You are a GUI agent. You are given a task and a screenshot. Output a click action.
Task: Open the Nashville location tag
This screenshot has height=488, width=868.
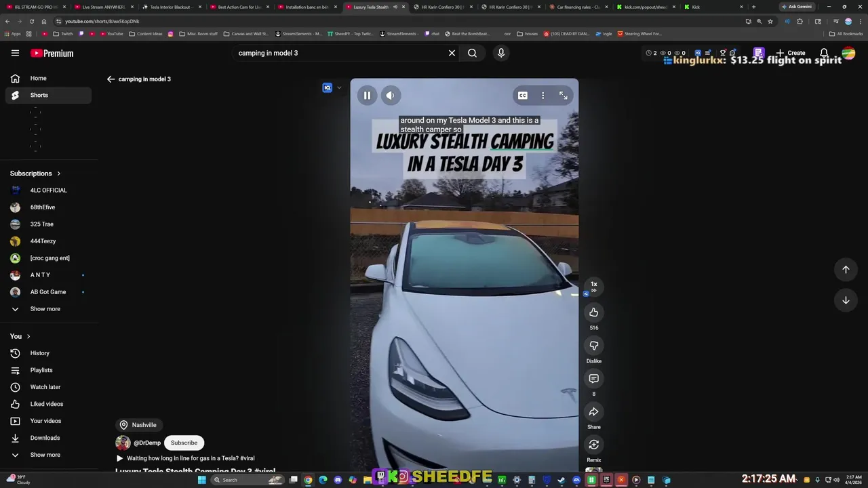coord(138,425)
